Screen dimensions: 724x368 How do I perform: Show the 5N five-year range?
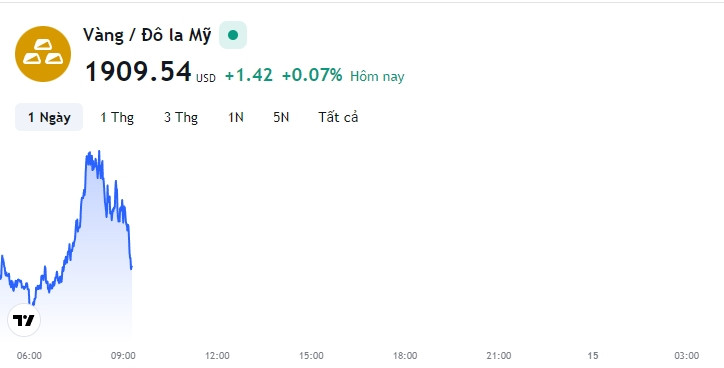click(281, 117)
